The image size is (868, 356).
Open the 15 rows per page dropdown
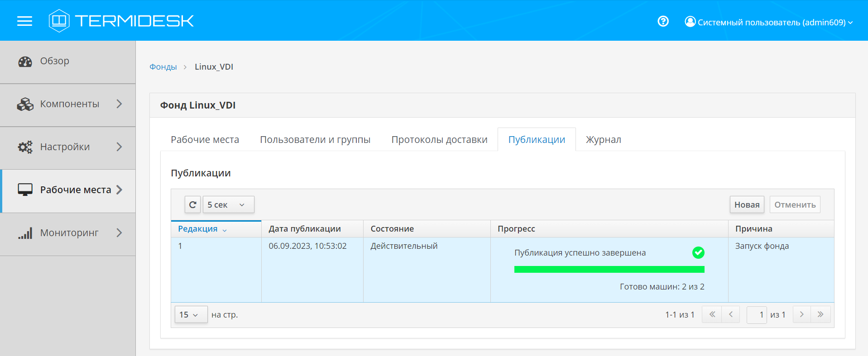click(x=191, y=314)
